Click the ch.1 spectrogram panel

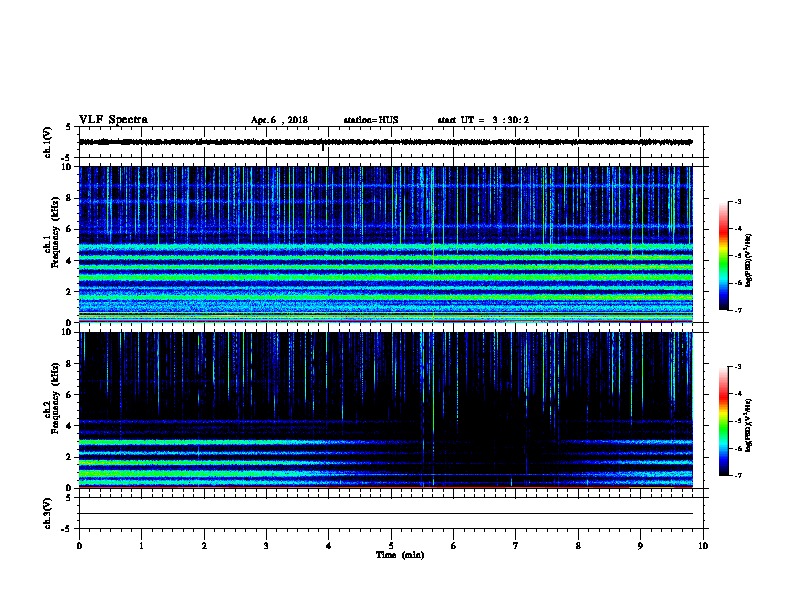point(386,244)
